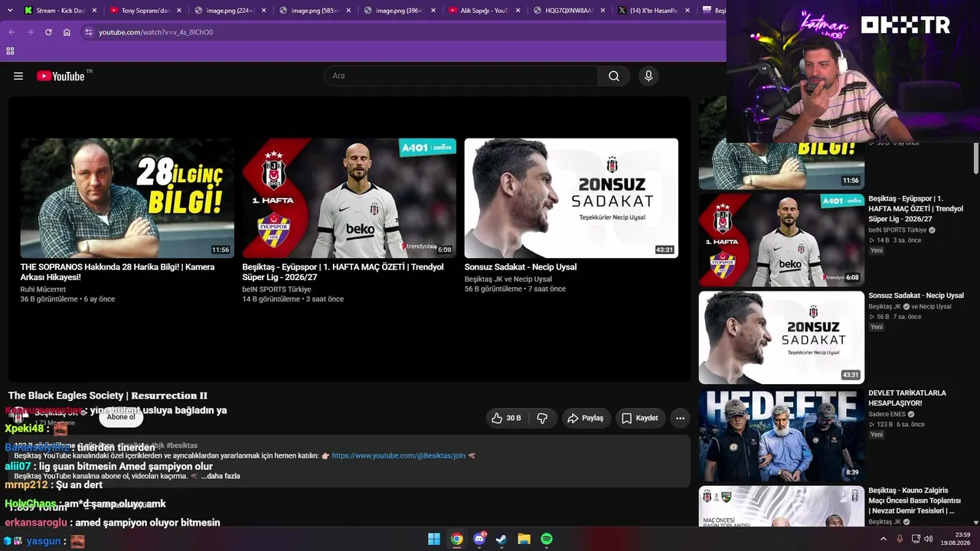Open the network icon in system tray

click(x=915, y=539)
